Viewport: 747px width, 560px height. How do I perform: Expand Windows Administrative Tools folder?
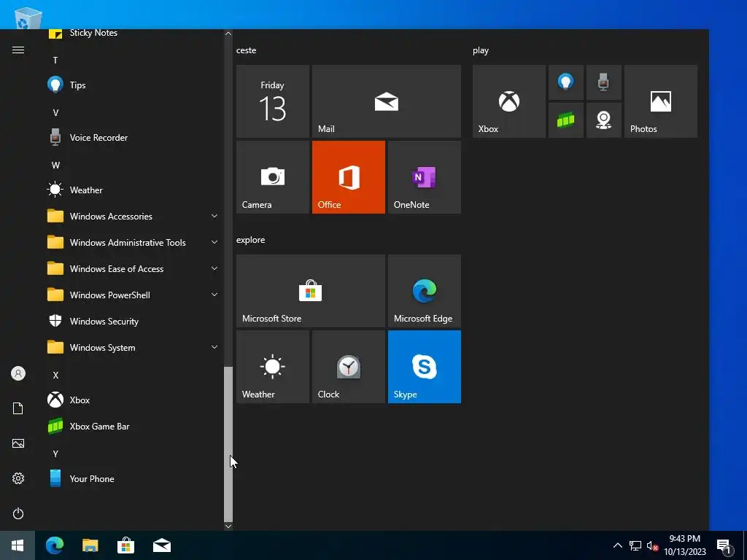point(133,242)
